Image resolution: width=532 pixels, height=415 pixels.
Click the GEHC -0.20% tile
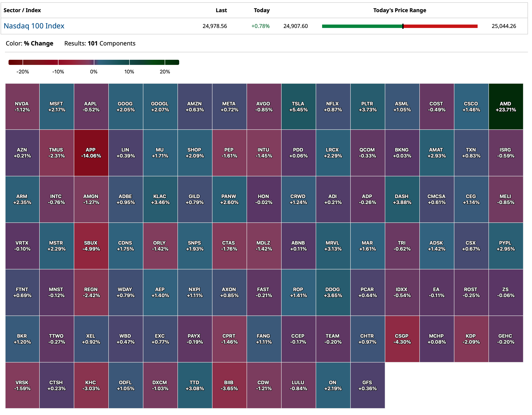click(506, 339)
